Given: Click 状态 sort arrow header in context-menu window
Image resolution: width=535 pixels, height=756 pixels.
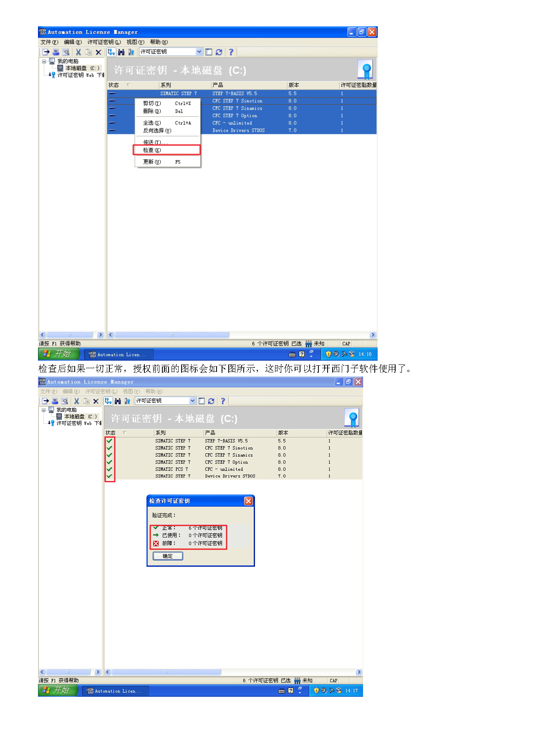Looking at the screenshot, I should (x=128, y=85).
